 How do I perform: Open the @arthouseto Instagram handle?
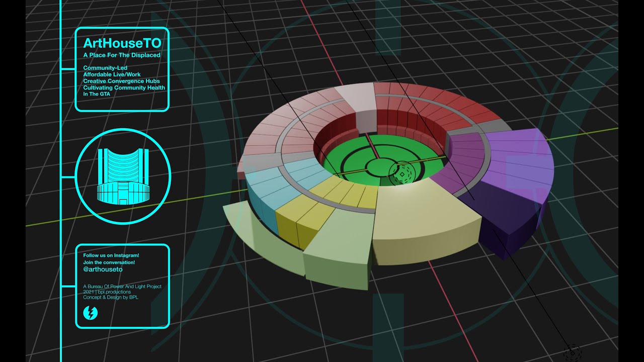click(103, 269)
